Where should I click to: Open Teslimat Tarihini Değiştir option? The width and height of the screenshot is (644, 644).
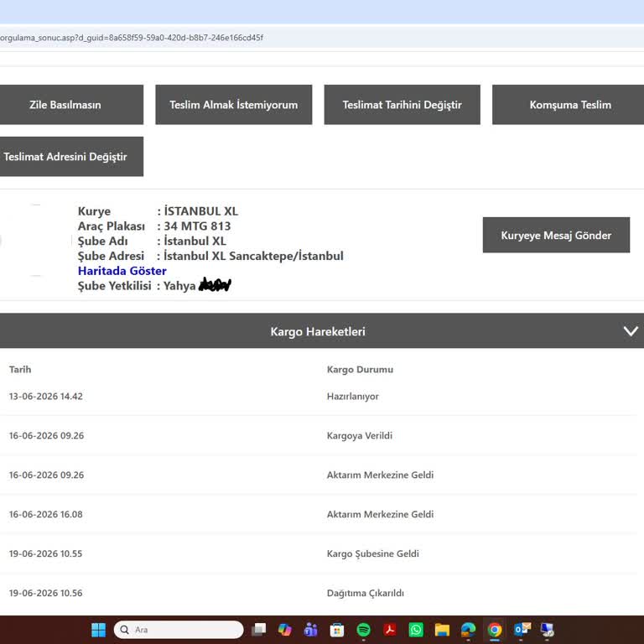[x=402, y=105]
